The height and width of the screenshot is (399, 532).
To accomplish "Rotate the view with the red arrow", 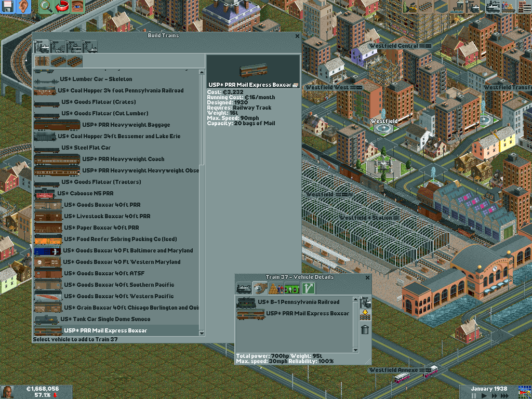I will [x=61, y=6].
